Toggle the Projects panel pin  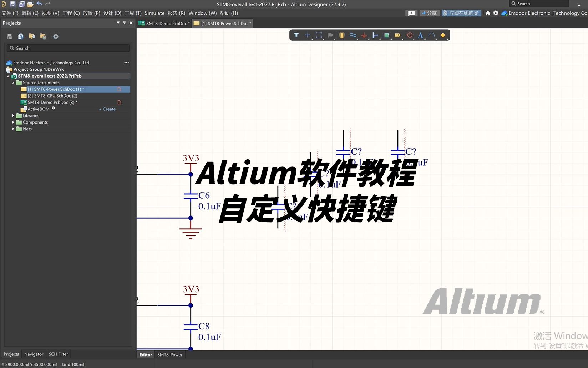125,23
